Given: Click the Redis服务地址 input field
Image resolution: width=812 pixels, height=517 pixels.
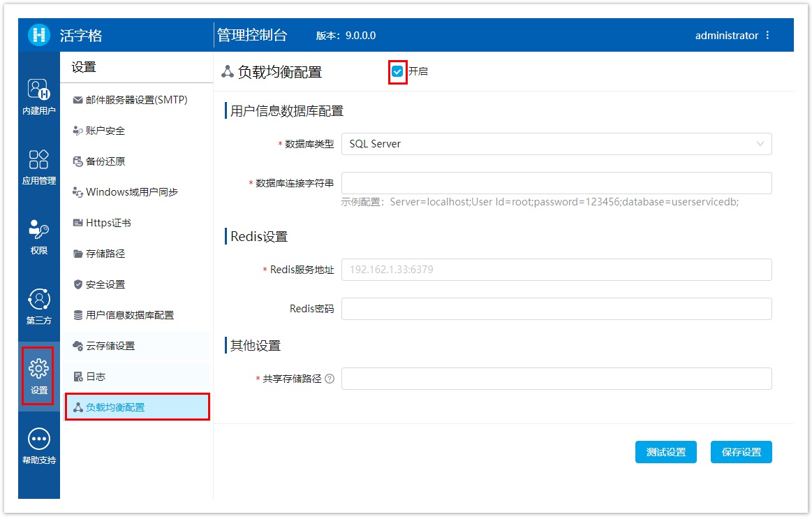Looking at the screenshot, I should click(x=556, y=270).
